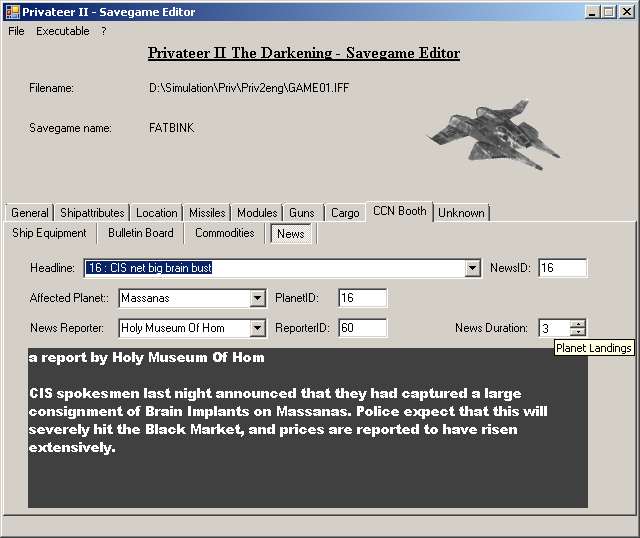Open the question mark help menu

103,31
